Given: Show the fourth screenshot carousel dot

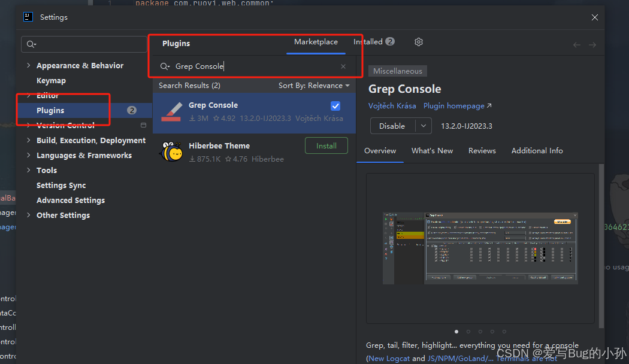Looking at the screenshot, I should tap(492, 332).
